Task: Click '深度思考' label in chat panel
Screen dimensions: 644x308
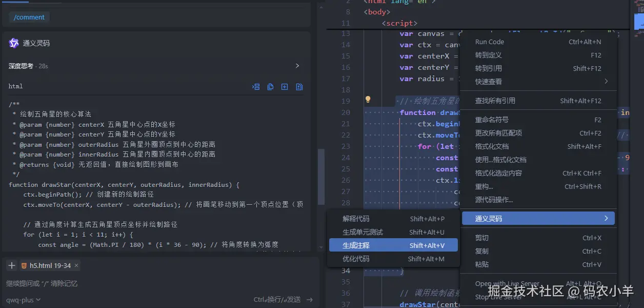Action: 21,66
